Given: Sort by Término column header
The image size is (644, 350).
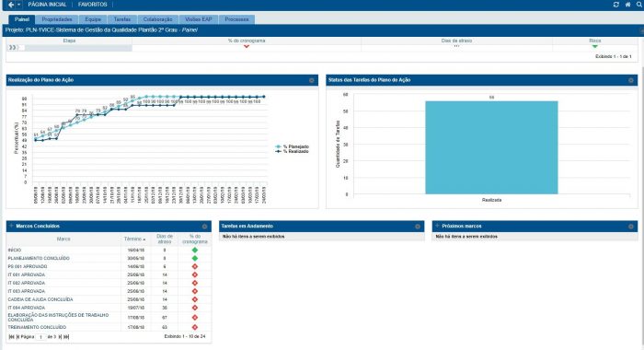Looking at the screenshot, I should click(134, 239).
